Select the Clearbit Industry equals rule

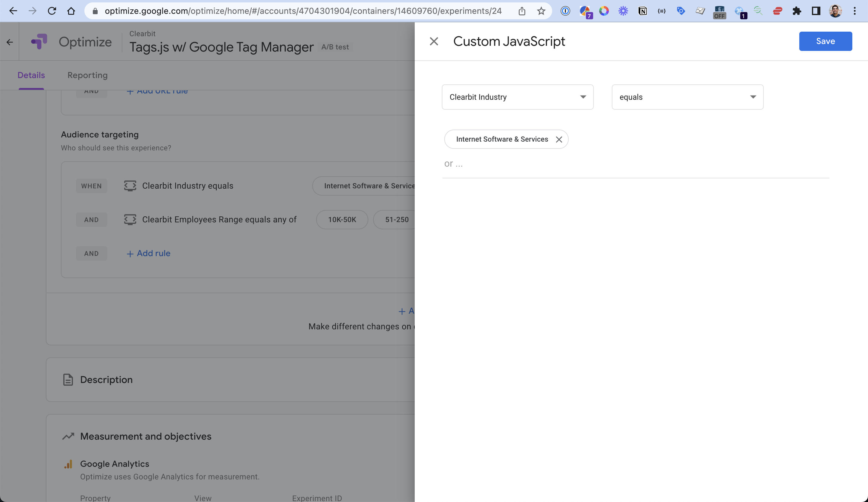[x=188, y=186]
